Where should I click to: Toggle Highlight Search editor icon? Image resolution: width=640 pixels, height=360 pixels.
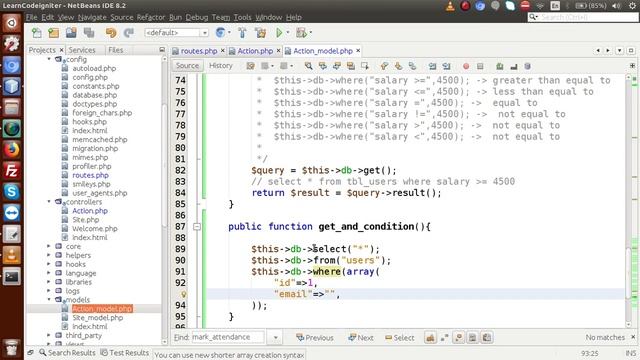[351, 66]
